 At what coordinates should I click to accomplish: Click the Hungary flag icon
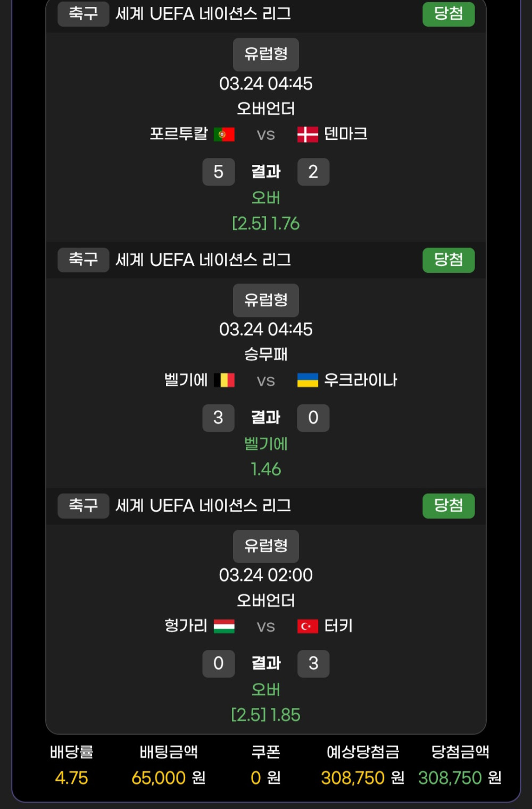(224, 626)
